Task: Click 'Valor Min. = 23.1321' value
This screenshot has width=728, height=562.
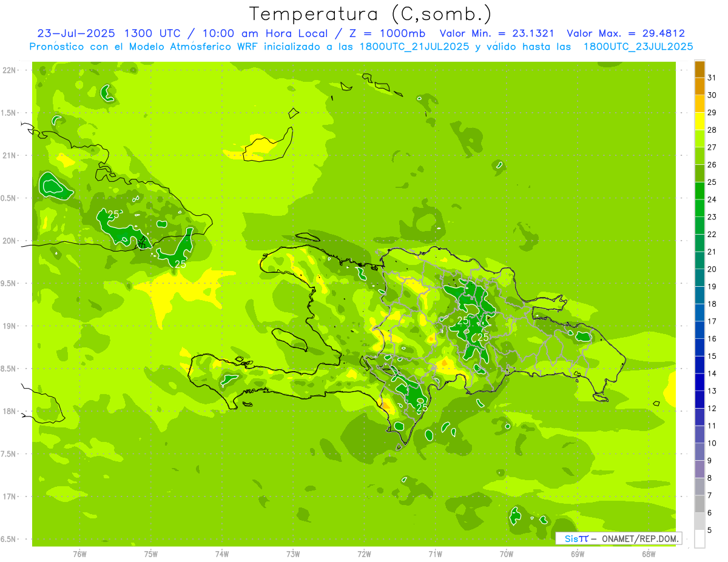Action: click(496, 33)
